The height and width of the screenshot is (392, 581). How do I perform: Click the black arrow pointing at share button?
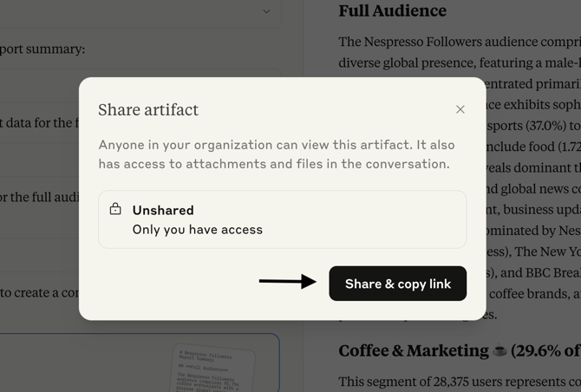(x=288, y=282)
